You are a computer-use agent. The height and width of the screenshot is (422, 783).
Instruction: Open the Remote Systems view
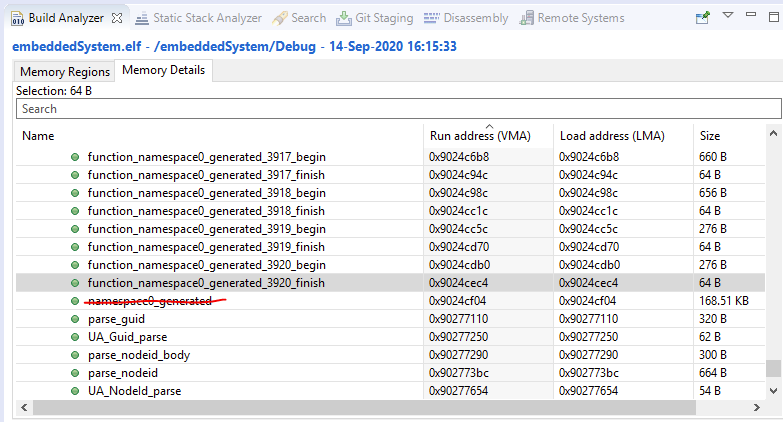click(x=572, y=18)
